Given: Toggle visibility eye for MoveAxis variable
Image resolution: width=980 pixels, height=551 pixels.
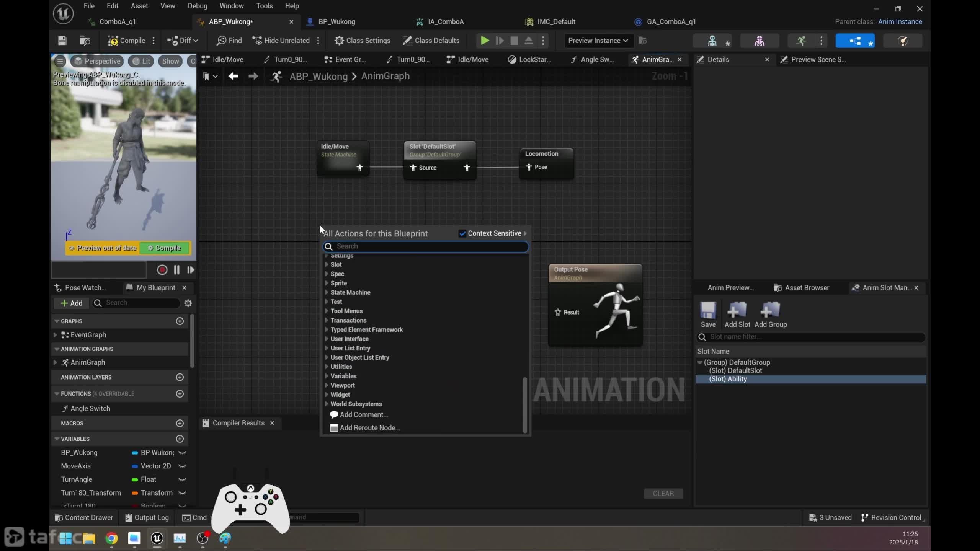Looking at the screenshot, I should pyautogui.click(x=183, y=466).
